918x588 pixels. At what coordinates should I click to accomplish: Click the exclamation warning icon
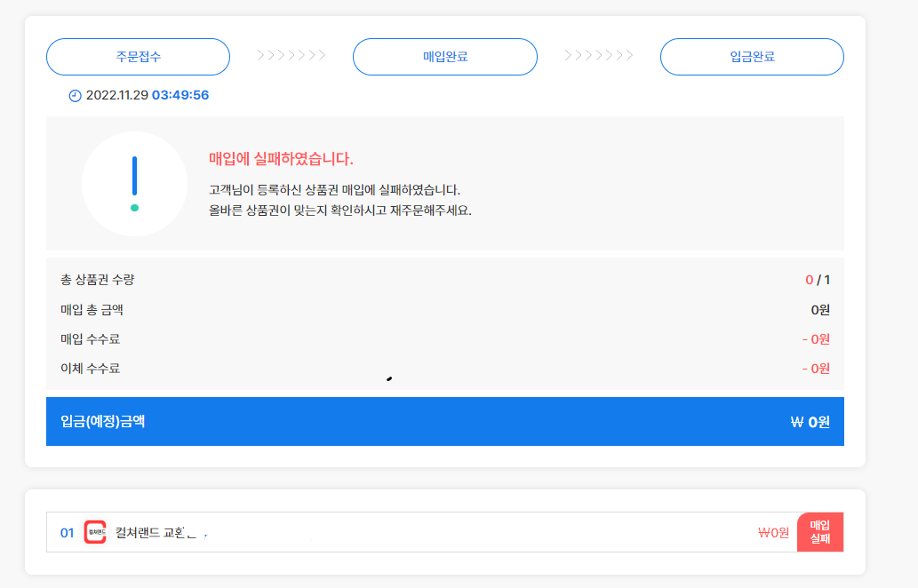click(x=135, y=184)
